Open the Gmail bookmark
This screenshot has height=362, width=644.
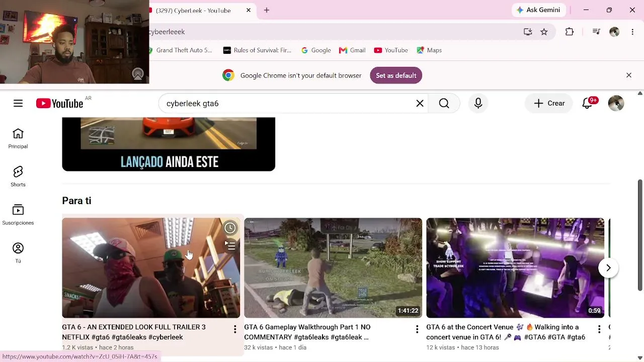coord(352,50)
